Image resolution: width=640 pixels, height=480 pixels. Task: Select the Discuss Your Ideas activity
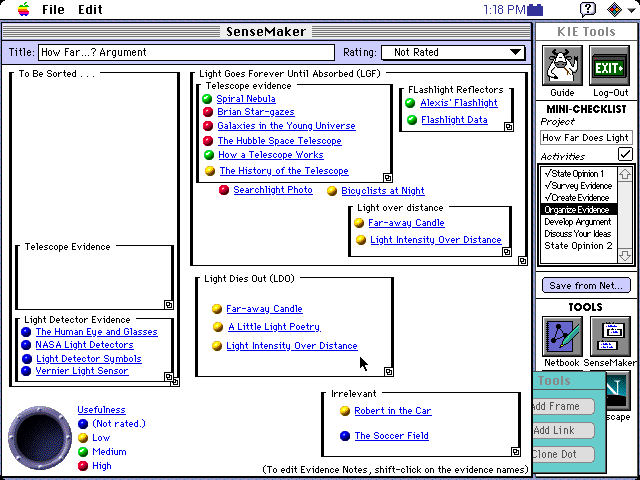click(579, 234)
